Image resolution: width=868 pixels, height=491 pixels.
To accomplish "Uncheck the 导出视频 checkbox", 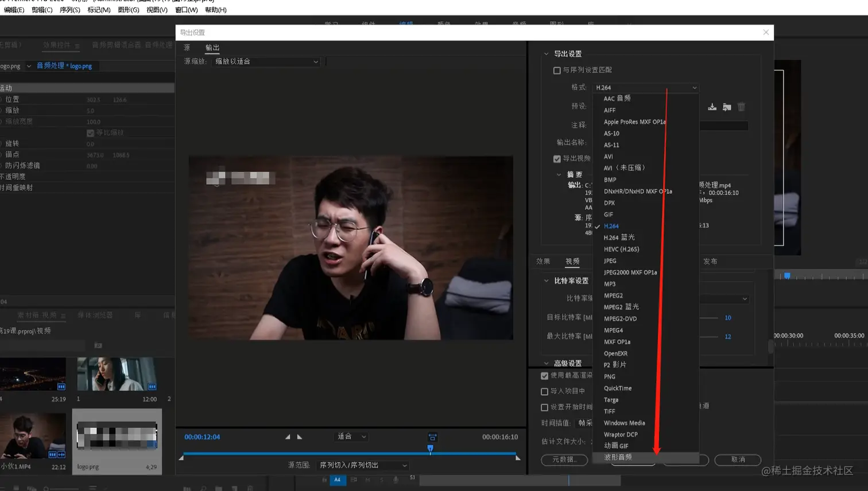I will point(557,159).
